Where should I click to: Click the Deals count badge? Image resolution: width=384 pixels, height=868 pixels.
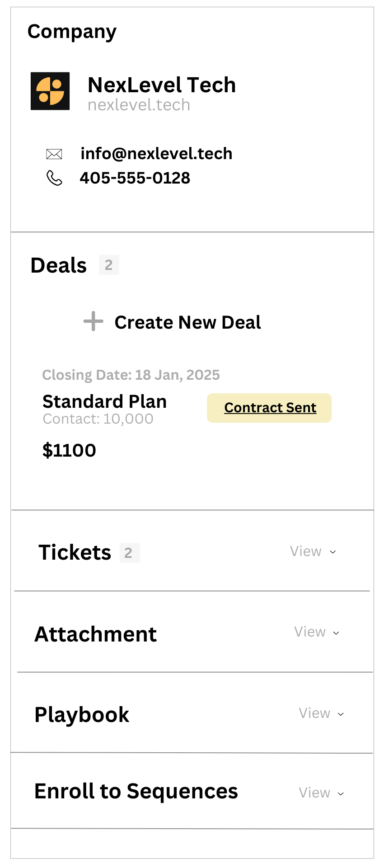109,265
